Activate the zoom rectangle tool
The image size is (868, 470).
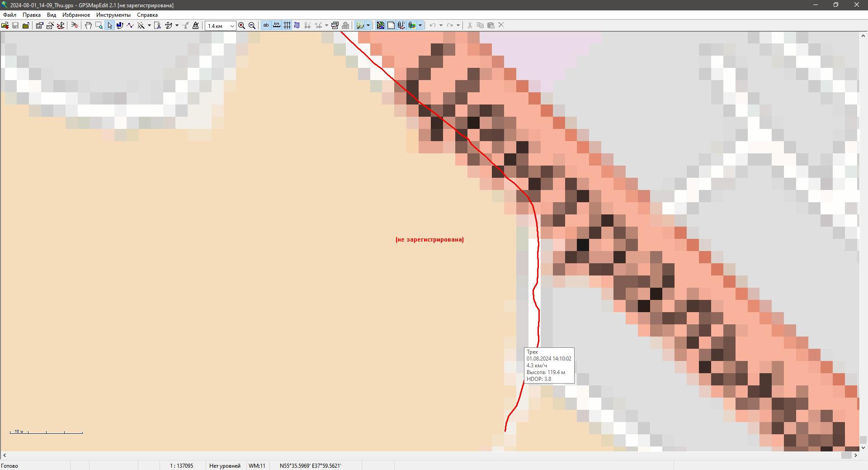pyautogui.click(x=99, y=25)
